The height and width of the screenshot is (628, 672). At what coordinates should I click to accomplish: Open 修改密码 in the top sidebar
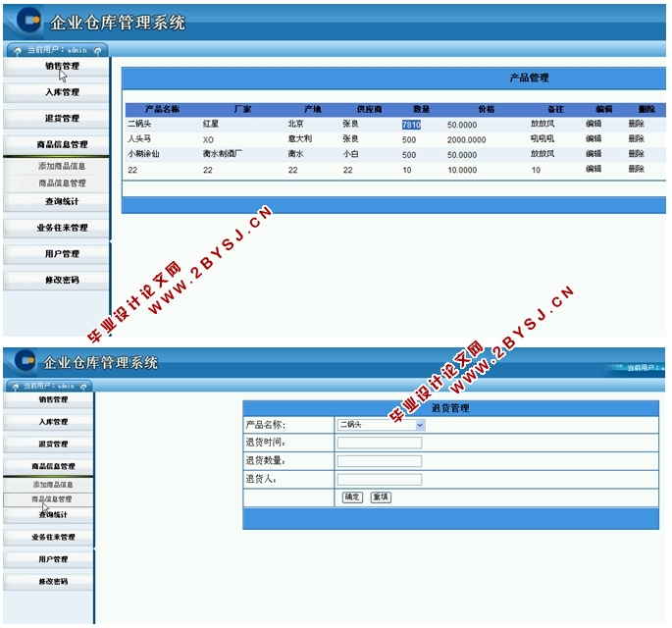tap(56, 281)
